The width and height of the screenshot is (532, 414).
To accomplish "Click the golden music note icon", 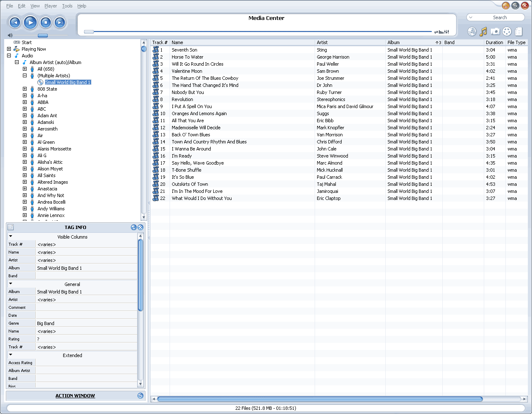I will [x=483, y=32].
